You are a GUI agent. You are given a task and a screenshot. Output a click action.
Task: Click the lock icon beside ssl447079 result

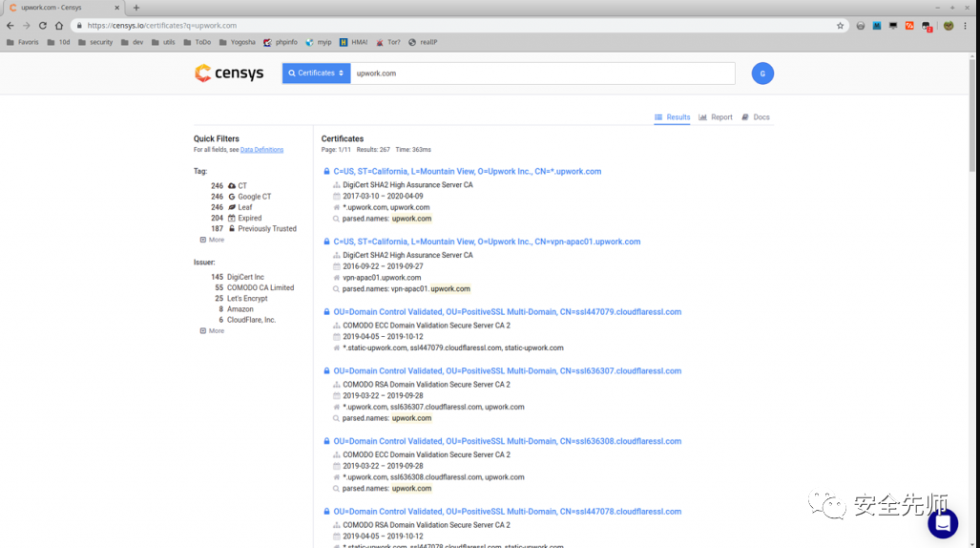(x=326, y=311)
